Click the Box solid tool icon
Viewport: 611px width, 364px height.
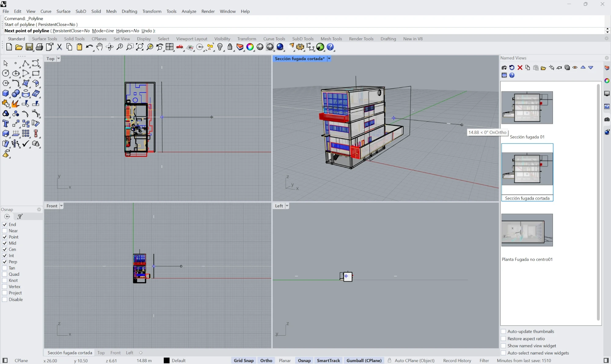[5, 93]
